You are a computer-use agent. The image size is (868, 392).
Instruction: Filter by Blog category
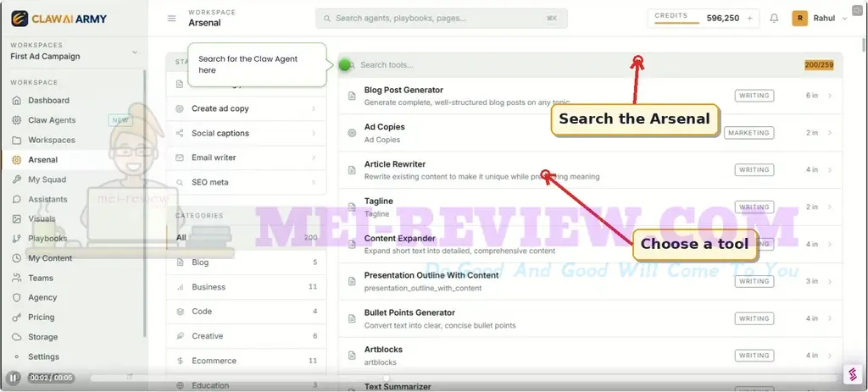[x=247, y=262]
